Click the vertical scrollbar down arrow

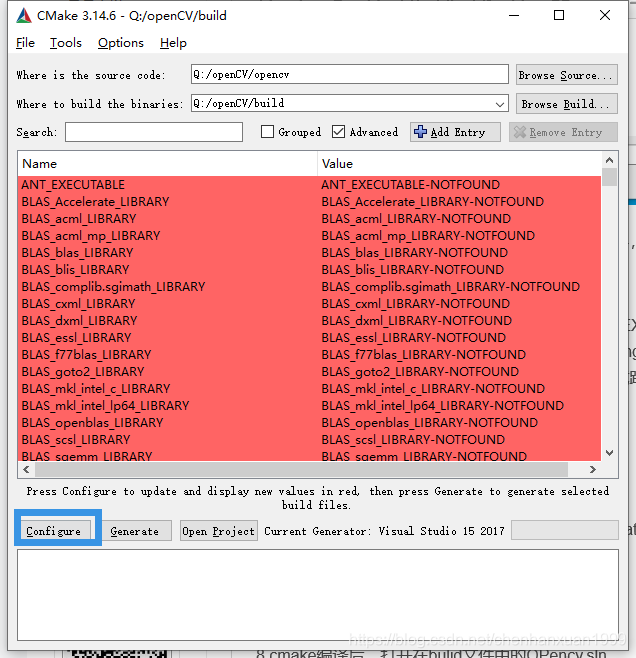point(610,453)
